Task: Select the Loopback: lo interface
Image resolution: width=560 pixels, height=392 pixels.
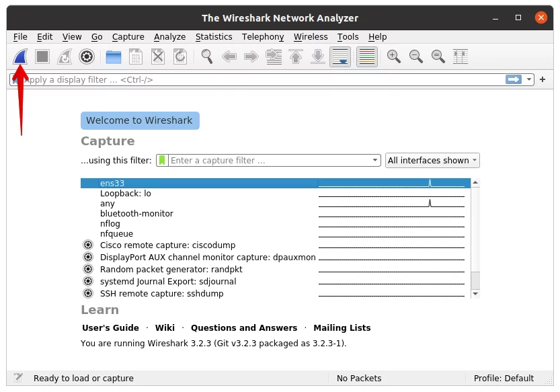Action: [x=276, y=194]
